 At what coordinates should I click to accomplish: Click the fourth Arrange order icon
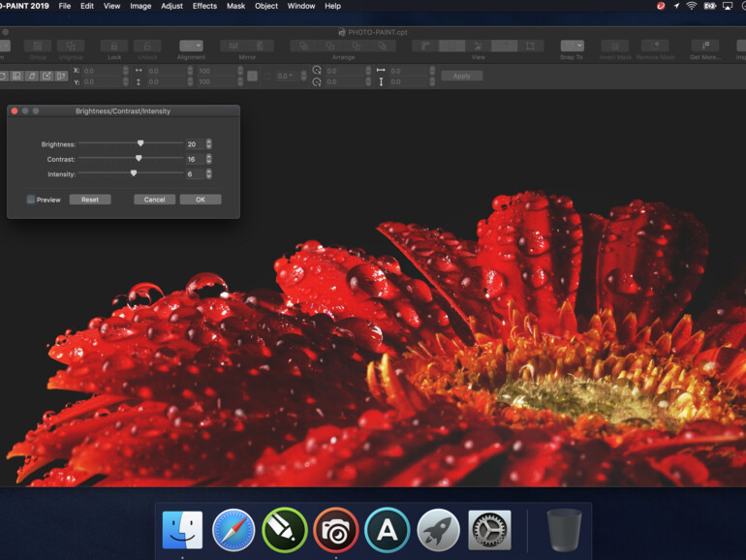[383, 46]
